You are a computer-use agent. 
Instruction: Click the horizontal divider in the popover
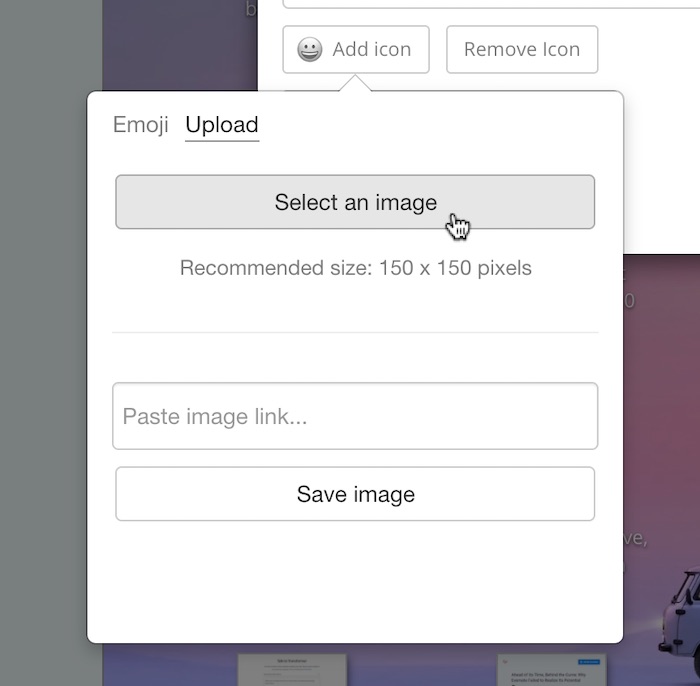(x=355, y=332)
